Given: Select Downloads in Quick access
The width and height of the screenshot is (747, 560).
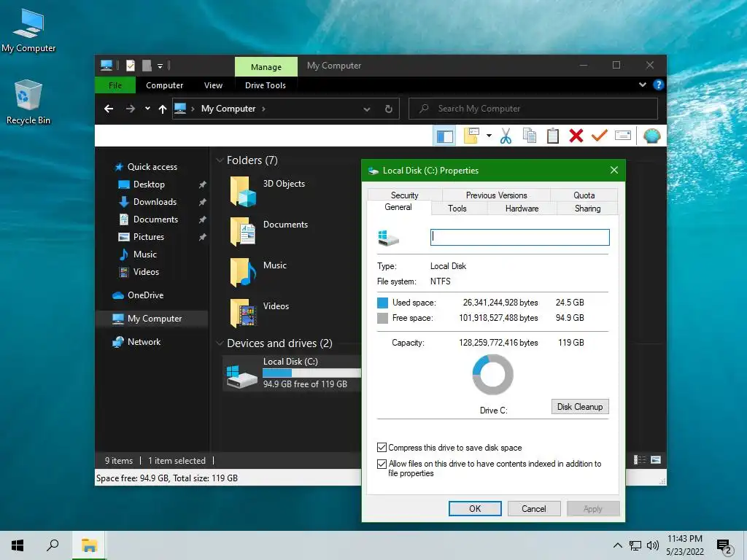Looking at the screenshot, I should click(153, 202).
